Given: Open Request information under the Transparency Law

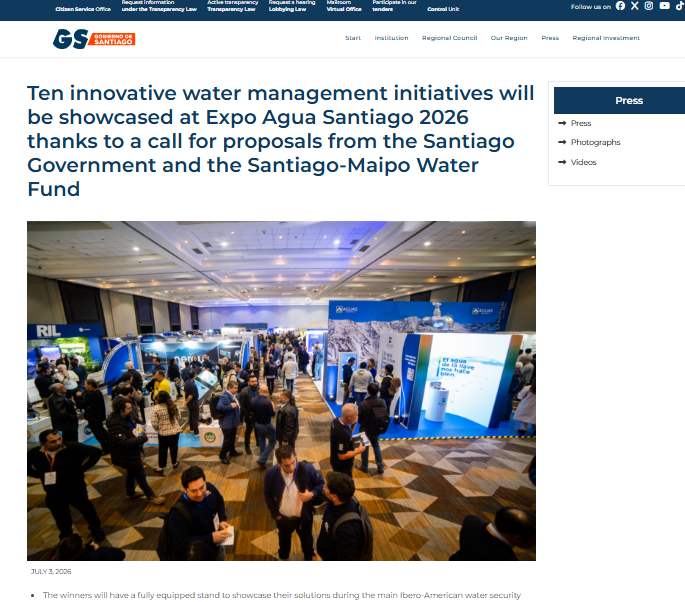Looking at the screenshot, I should tap(159, 6).
